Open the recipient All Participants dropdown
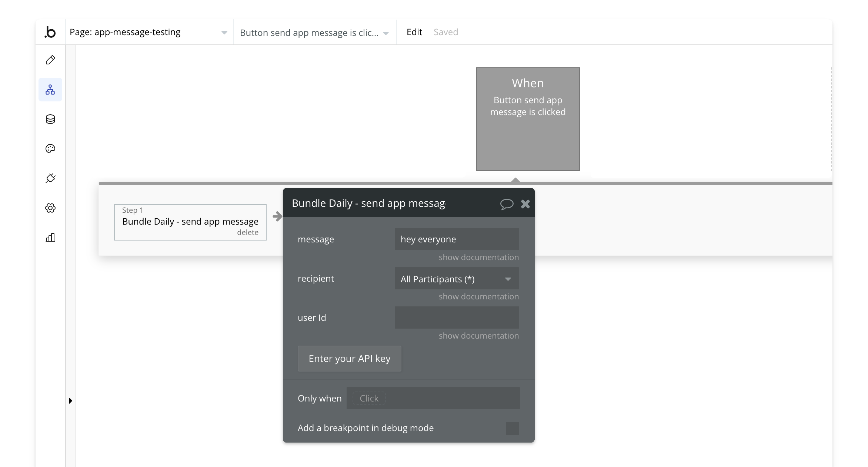868x467 pixels. (457, 279)
